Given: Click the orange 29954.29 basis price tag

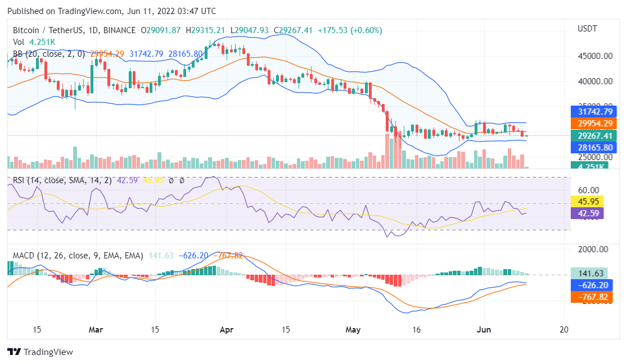Looking at the screenshot, I should pos(594,124).
